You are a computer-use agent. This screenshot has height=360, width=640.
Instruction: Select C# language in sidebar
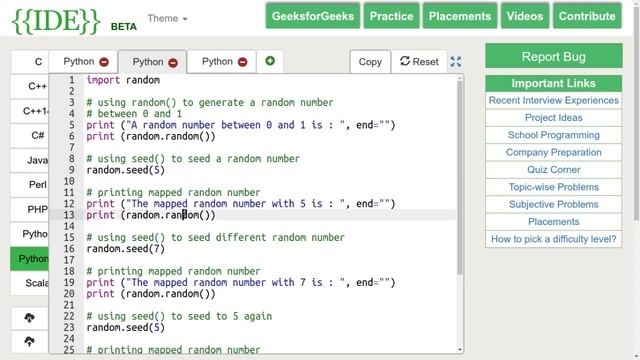(30, 136)
